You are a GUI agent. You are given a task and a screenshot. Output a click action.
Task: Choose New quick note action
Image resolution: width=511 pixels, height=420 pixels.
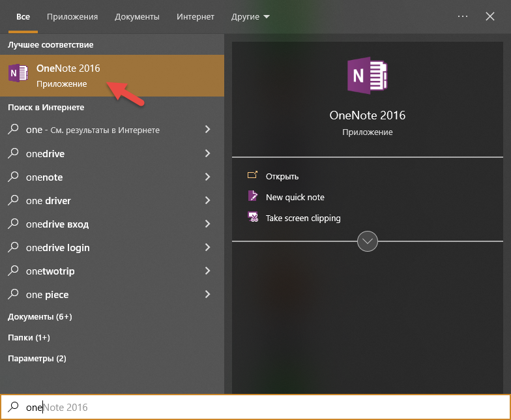coord(295,197)
